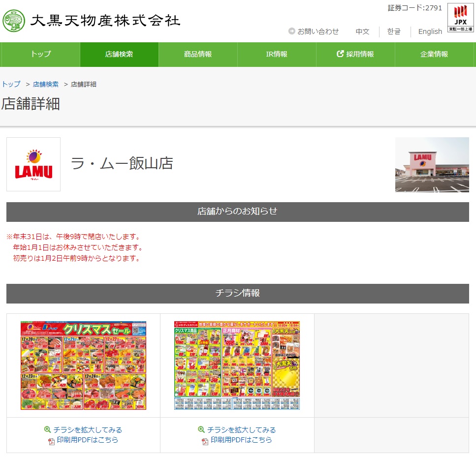Open the クリスマスセール flyer thumbnail
476x457 pixels.
click(84, 366)
